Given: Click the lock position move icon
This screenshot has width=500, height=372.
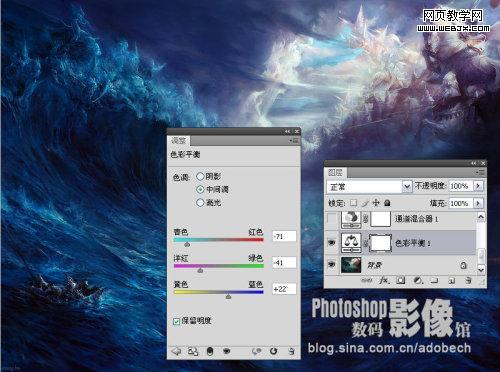Looking at the screenshot, I should coord(376,203).
